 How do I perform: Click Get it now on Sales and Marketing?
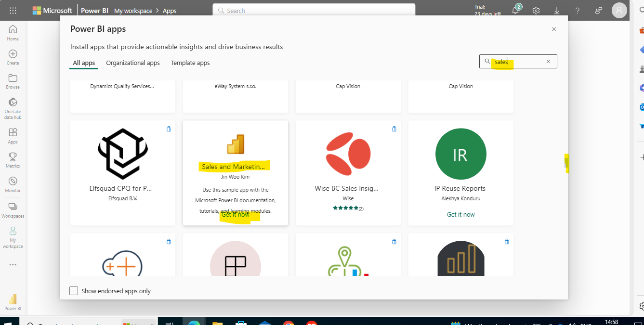[236, 215]
